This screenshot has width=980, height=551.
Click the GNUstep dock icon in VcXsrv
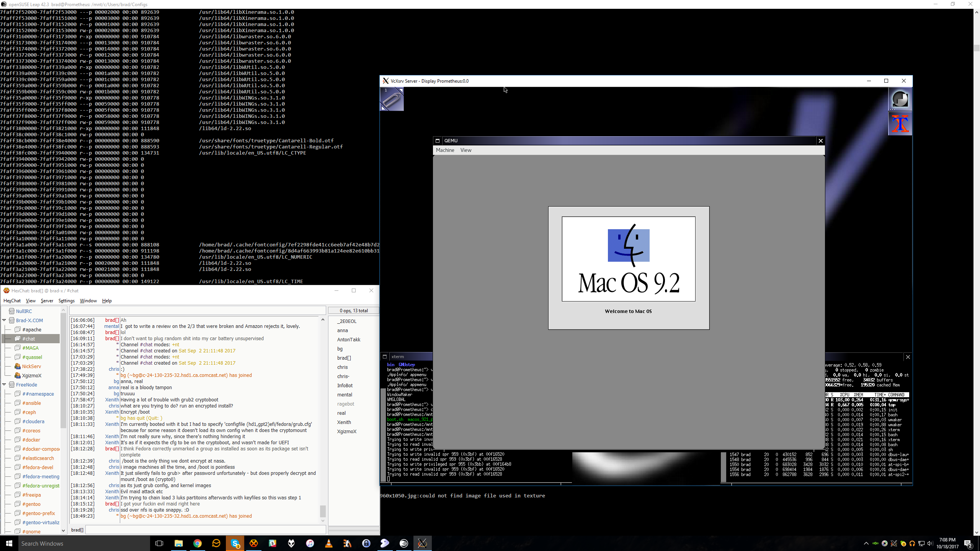pyautogui.click(x=900, y=99)
